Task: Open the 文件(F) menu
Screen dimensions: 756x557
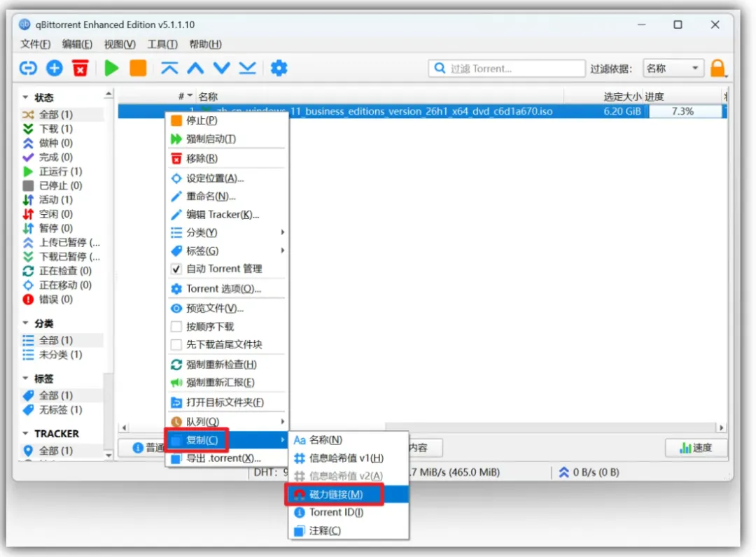Action: 35,44
